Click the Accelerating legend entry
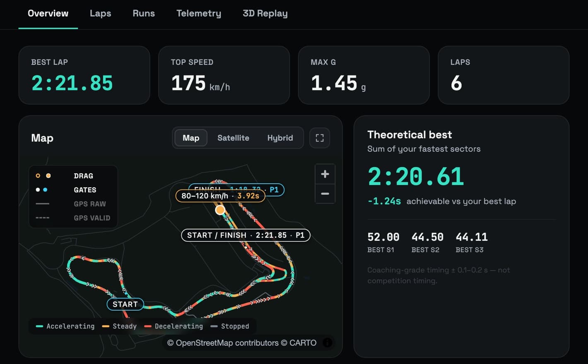The width and height of the screenshot is (588, 364). pyautogui.click(x=65, y=326)
